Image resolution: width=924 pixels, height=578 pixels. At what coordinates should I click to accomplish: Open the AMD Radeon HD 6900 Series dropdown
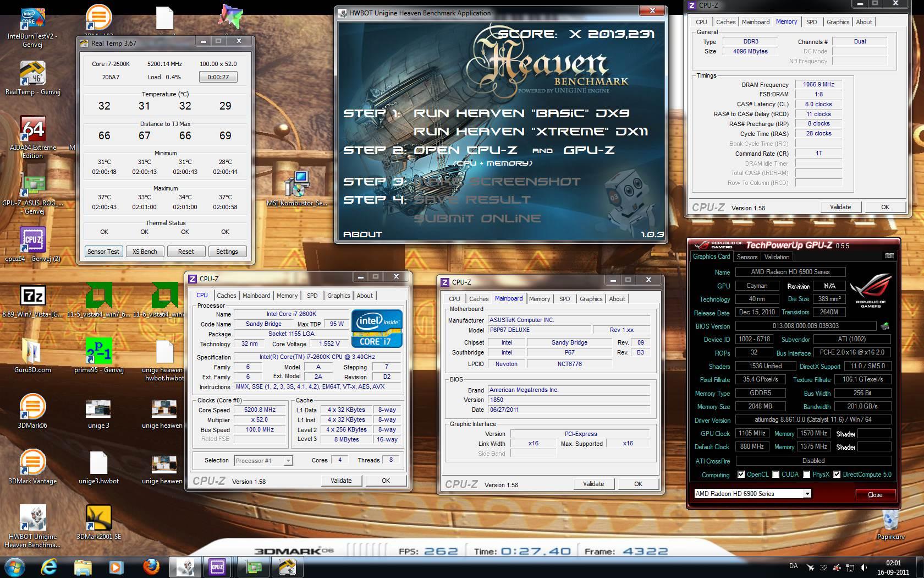pos(752,494)
